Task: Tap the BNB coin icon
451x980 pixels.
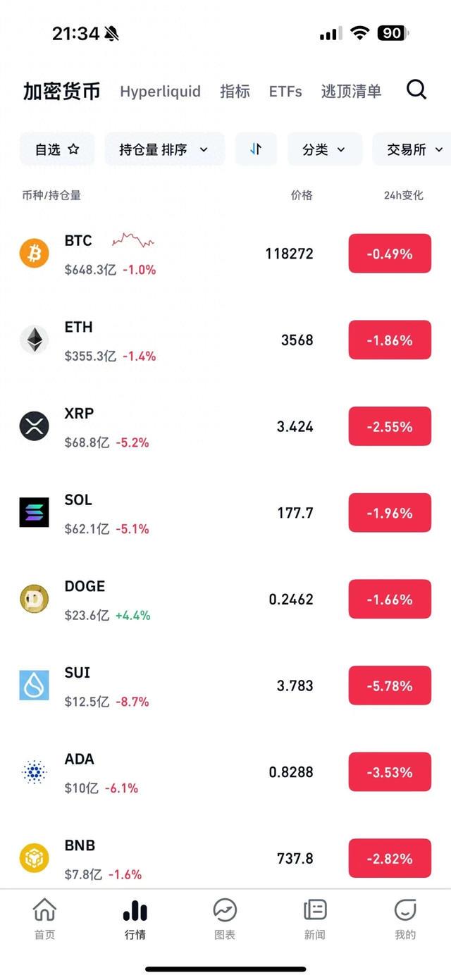Action: click(x=34, y=858)
